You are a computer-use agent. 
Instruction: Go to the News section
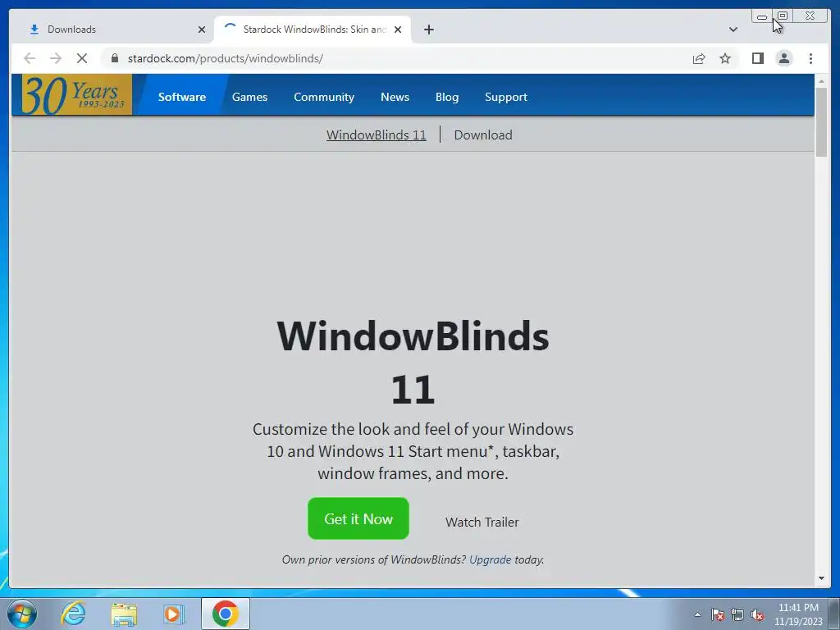coord(395,97)
